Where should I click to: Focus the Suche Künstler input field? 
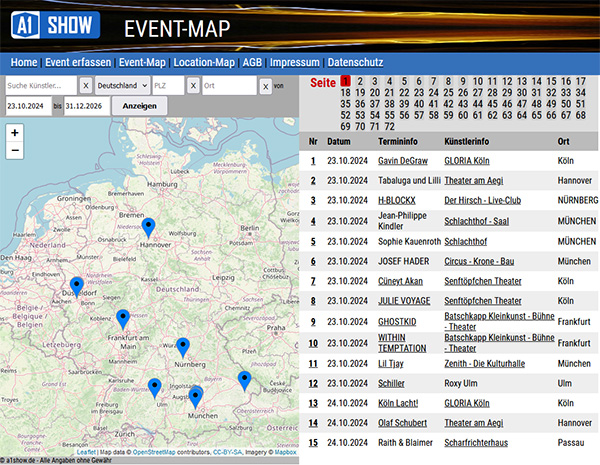tap(41, 85)
